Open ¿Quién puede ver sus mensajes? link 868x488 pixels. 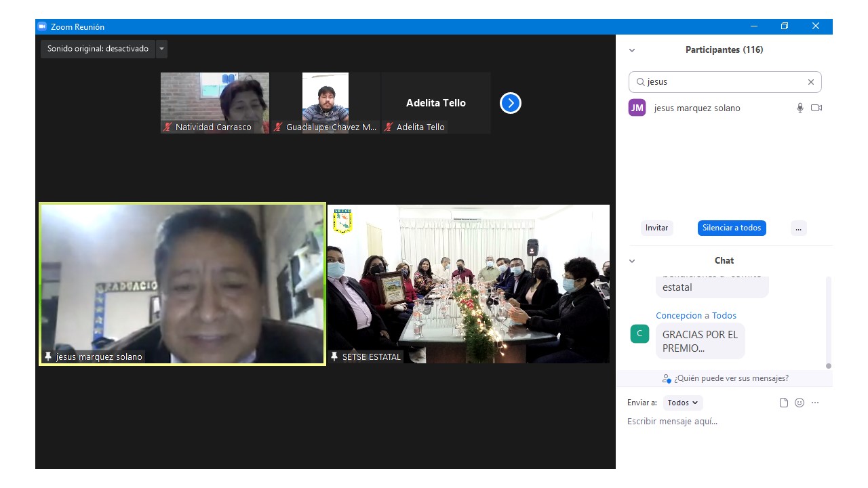coord(725,378)
